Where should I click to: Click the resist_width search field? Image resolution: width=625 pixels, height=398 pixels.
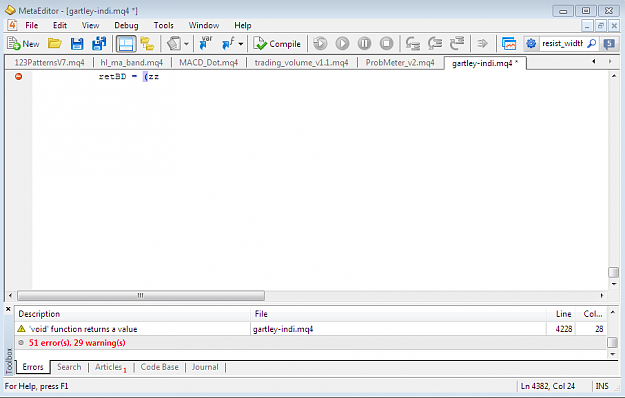coord(562,43)
